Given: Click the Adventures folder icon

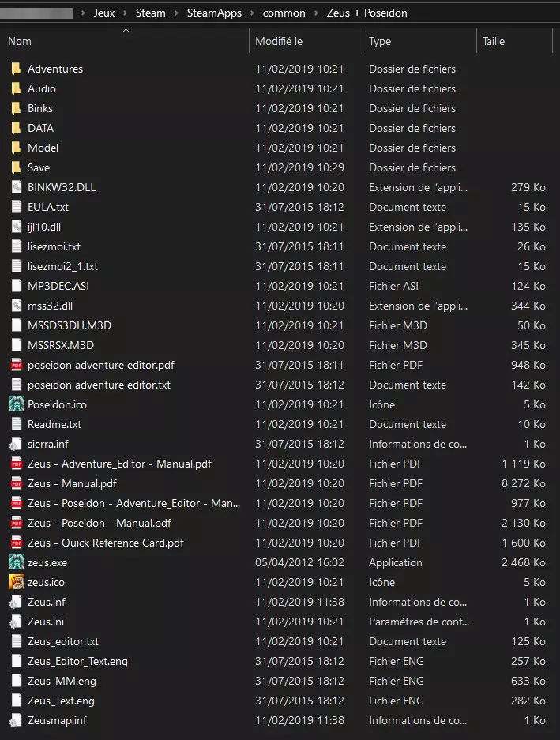Looking at the screenshot, I should coord(16,69).
